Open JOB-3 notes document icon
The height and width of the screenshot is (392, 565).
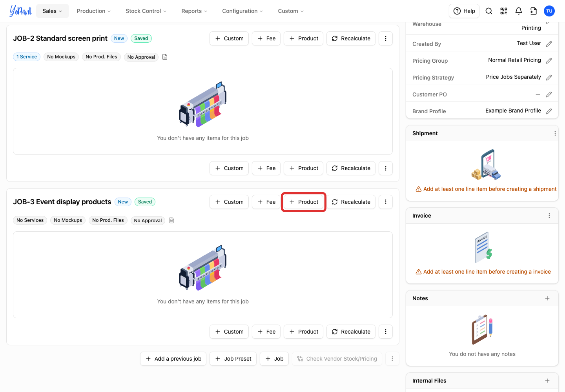(171, 220)
